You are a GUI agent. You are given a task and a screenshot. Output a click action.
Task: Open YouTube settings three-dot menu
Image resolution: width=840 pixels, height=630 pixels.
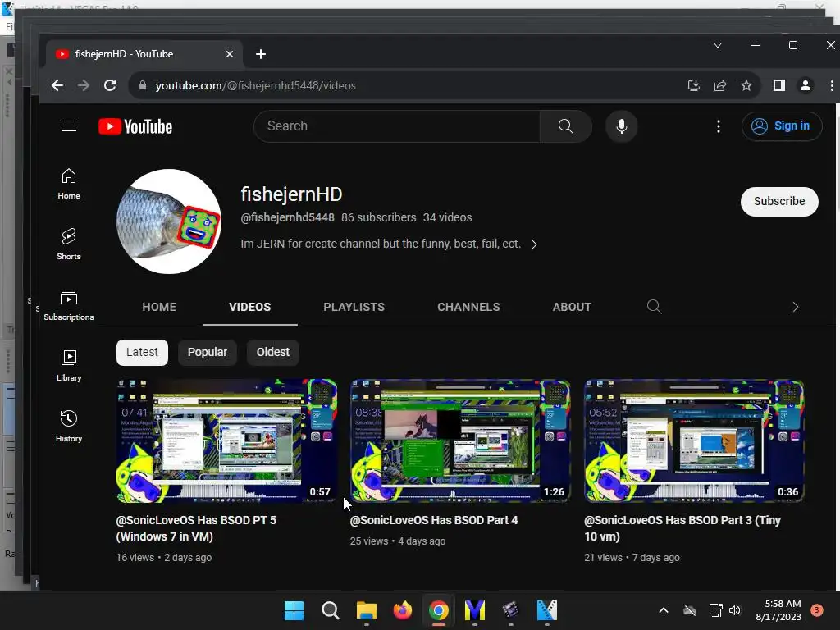tap(719, 126)
